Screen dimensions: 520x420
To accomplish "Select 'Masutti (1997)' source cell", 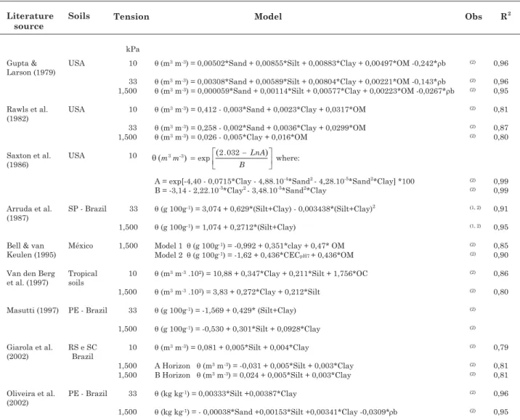I will point(33,310).
